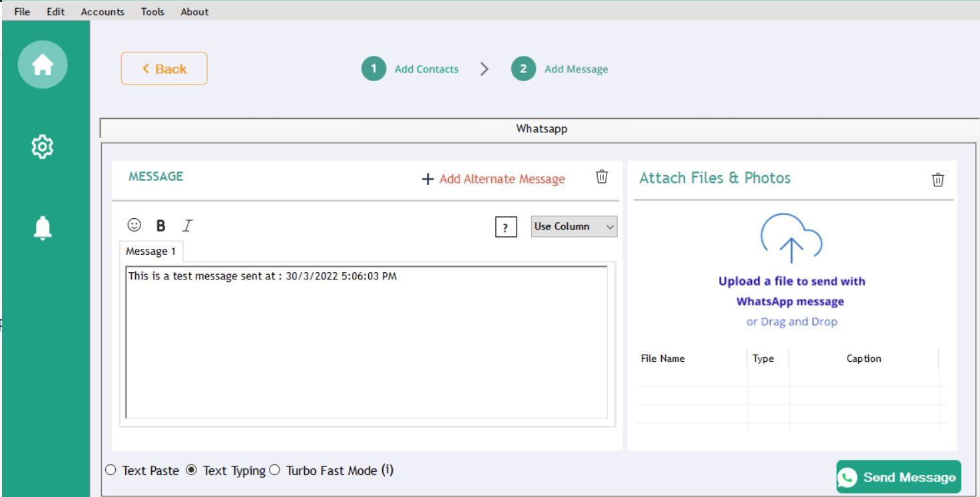The height and width of the screenshot is (497, 980).
Task: Open the File menu
Action: tap(22, 11)
